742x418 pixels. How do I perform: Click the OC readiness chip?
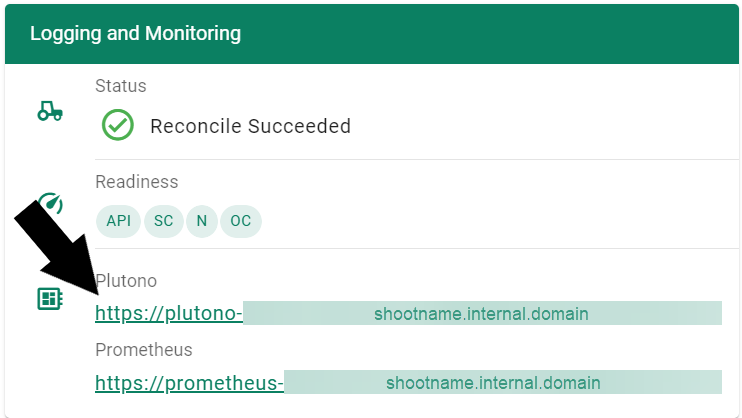240,221
